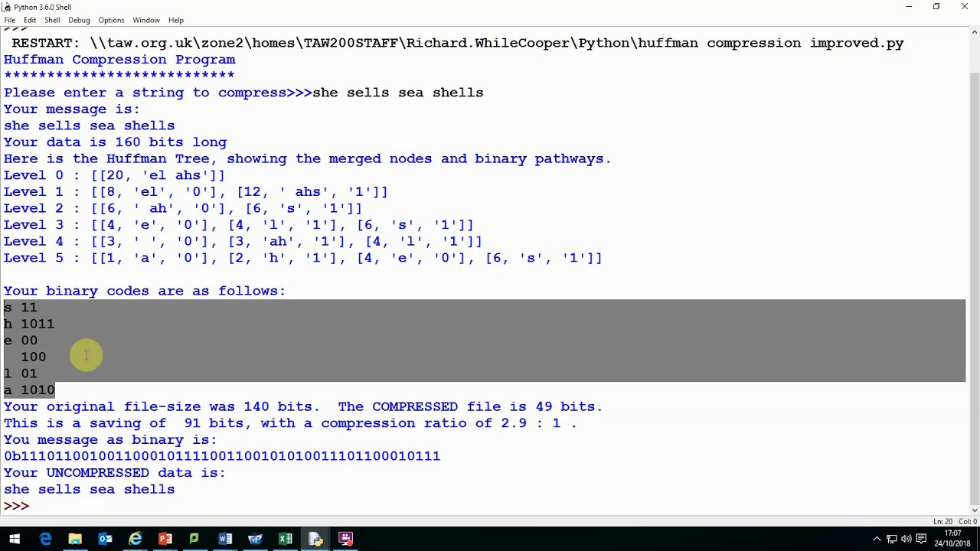Open PowerPoint from the taskbar
Screen dimensions: 980x551
coord(165,539)
